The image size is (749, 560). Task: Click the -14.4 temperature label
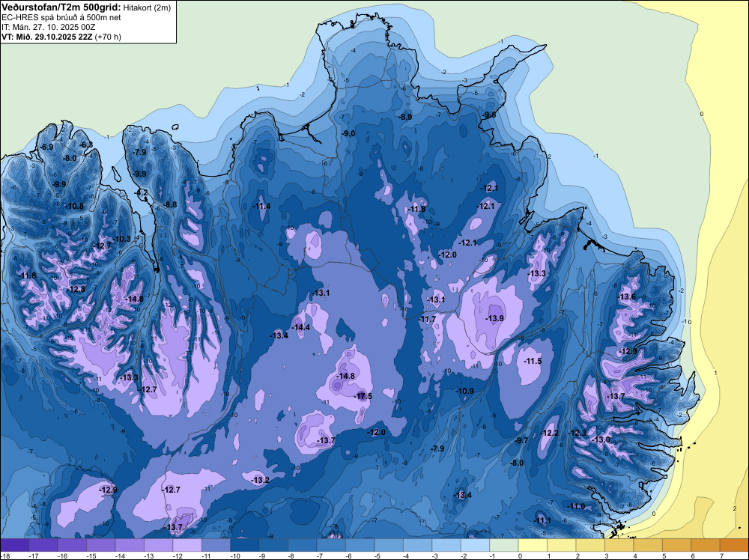click(x=301, y=327)
